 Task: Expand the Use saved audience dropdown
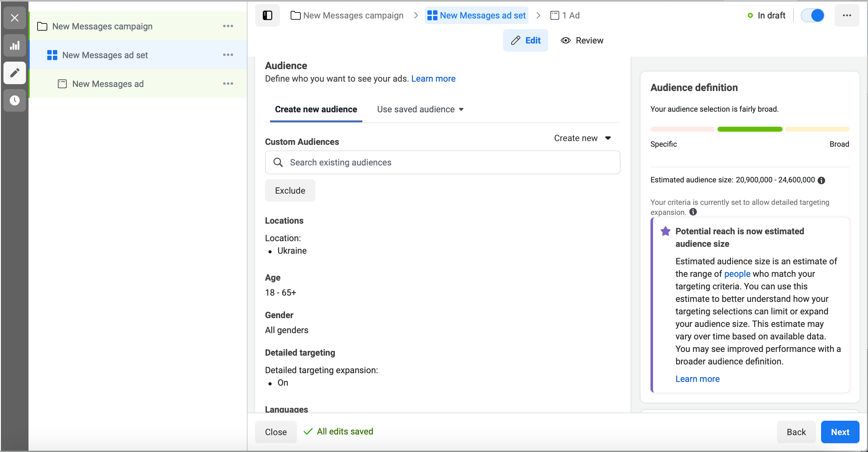[x=420, y=109]
